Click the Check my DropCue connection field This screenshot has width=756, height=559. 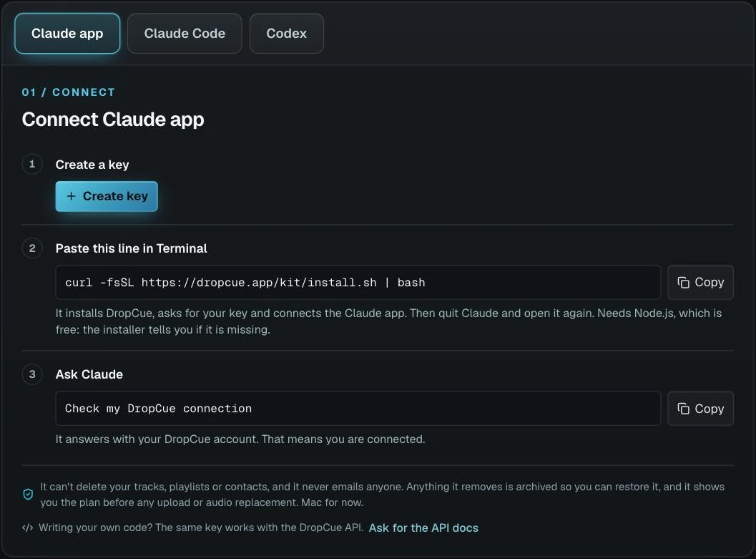(x=358, y=409)
